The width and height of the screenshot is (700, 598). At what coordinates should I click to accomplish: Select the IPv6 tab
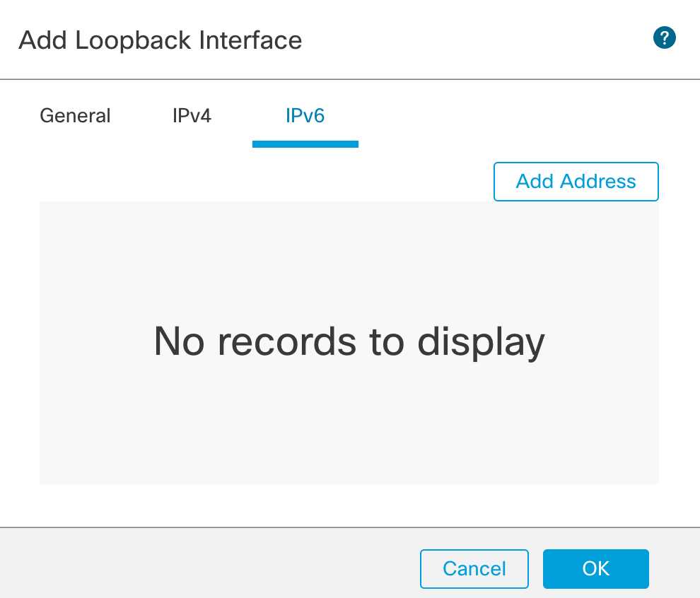pos(305,115)
